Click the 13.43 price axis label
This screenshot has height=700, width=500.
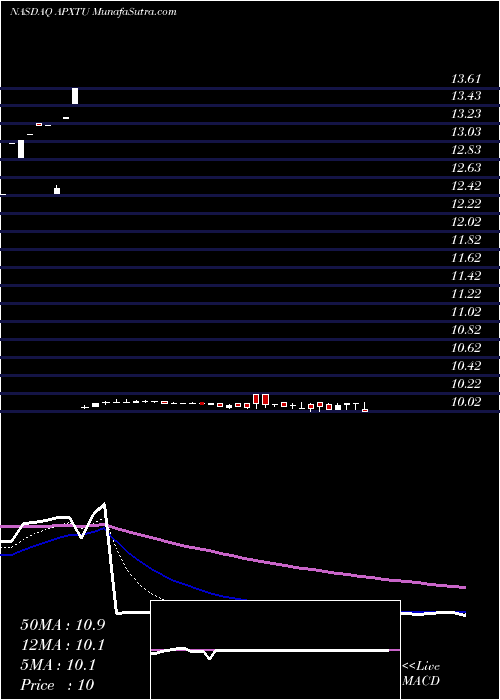[466, 96]
